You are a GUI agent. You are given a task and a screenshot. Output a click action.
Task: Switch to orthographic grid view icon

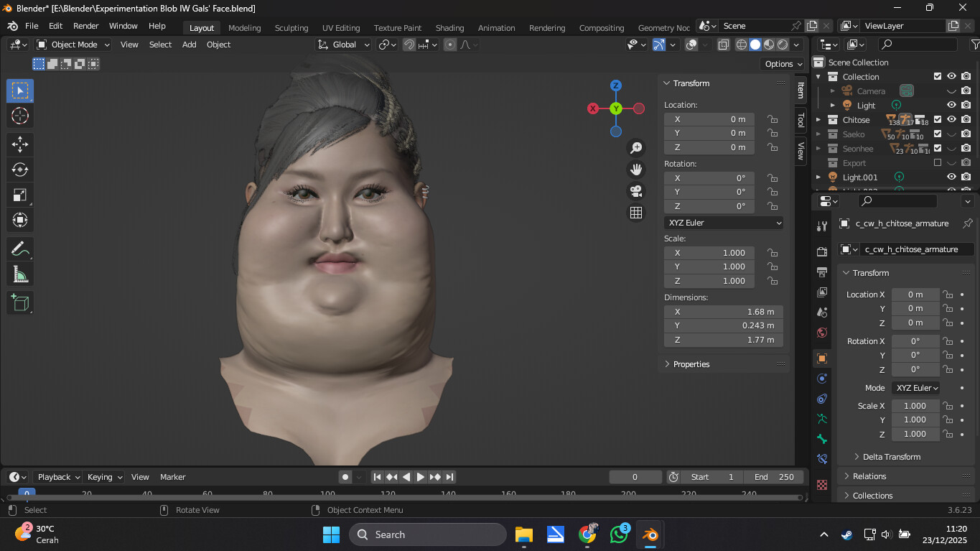(x=636, y=213)
